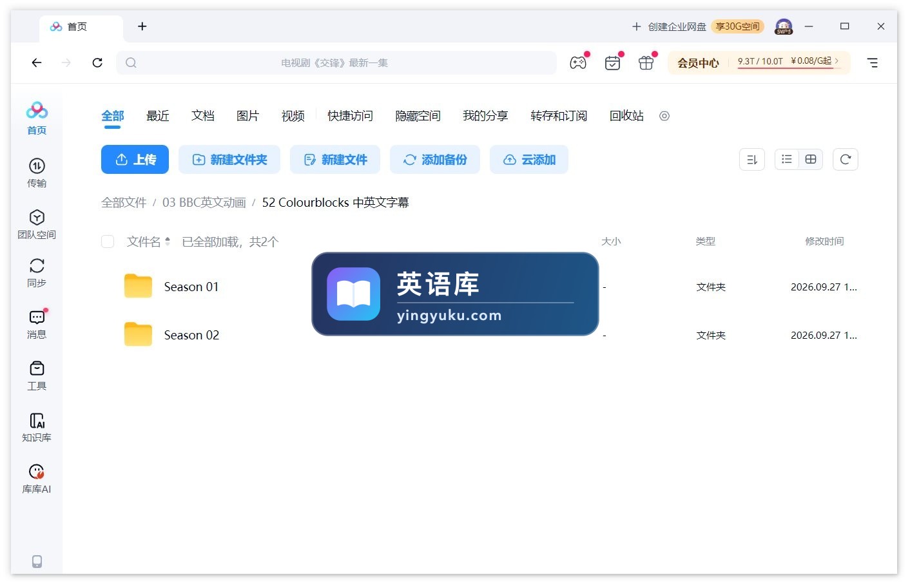This screenshot has height=588, width=910.
Task: Click the 添加备份 button
Action: pos(435,160)
